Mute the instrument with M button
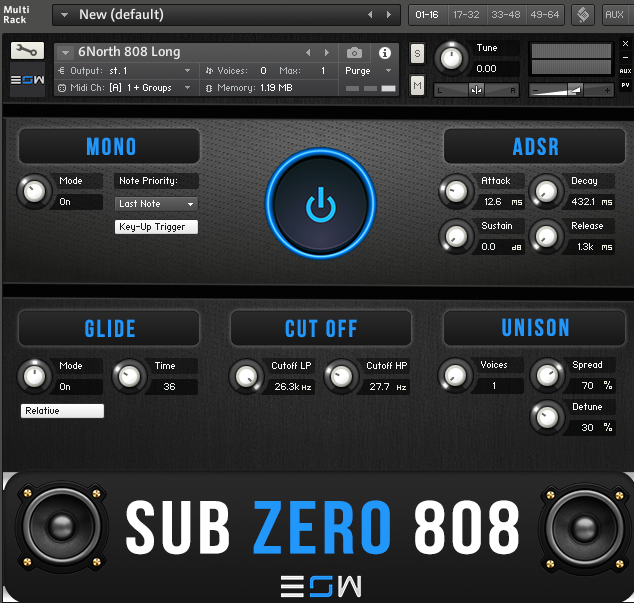 [417, 85]
